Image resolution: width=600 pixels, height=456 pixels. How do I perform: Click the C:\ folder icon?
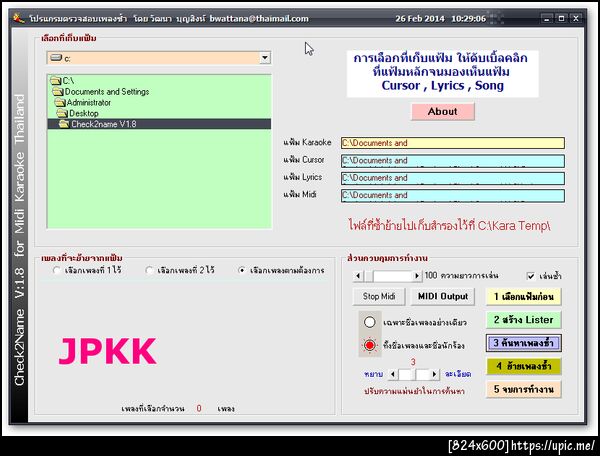coord(56,81)
